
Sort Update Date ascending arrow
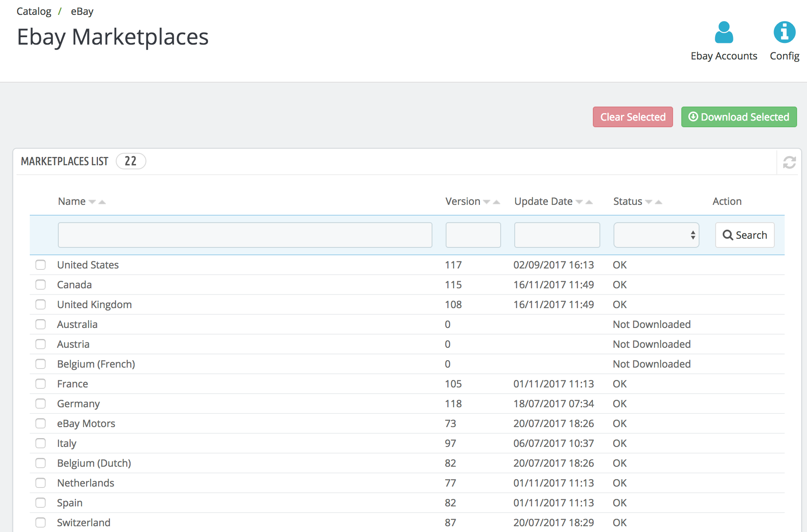(x=589, y=202)
